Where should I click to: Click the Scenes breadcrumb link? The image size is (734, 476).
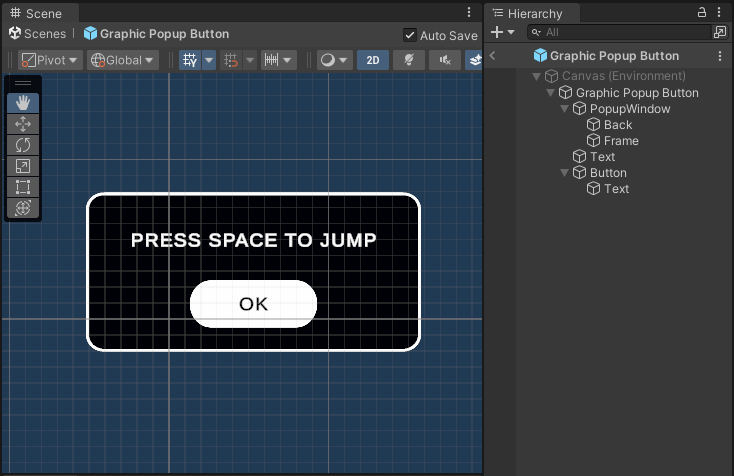click(x=38, y=34)
